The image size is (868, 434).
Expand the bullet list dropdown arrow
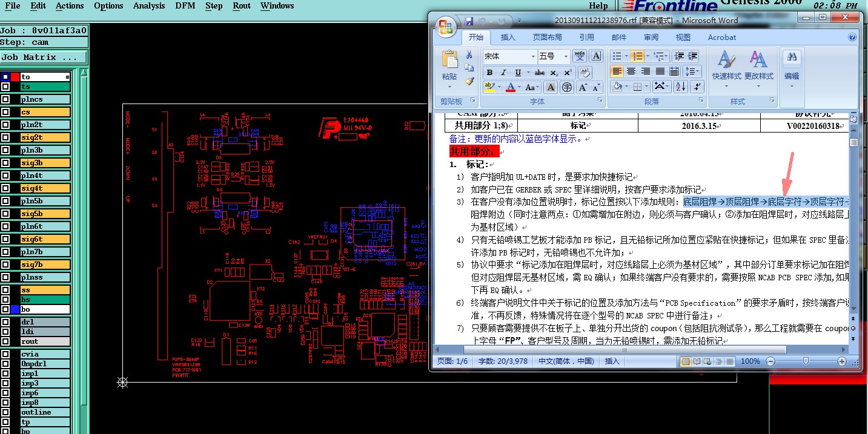pos(625,56)
